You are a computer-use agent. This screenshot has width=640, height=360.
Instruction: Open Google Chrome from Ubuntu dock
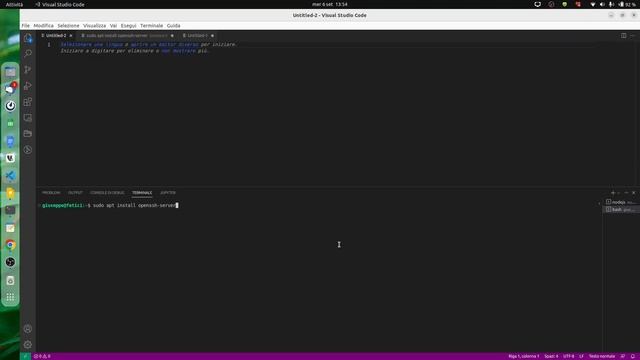[10, 245]
